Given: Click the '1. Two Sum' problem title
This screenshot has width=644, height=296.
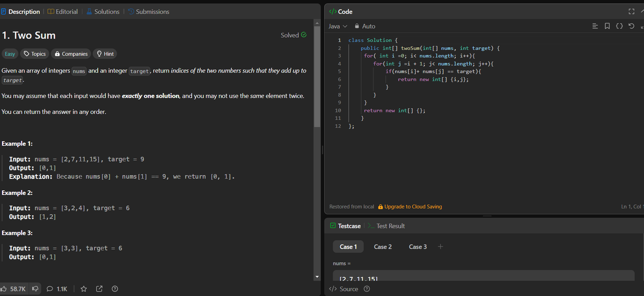Looking at the screenshot, I should [29, 35].
